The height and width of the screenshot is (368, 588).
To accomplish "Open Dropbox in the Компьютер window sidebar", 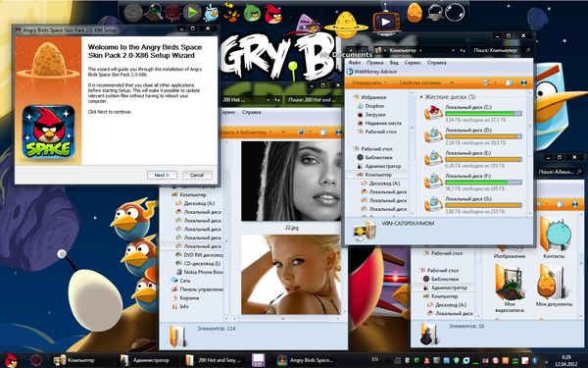I will coord(370,106).
